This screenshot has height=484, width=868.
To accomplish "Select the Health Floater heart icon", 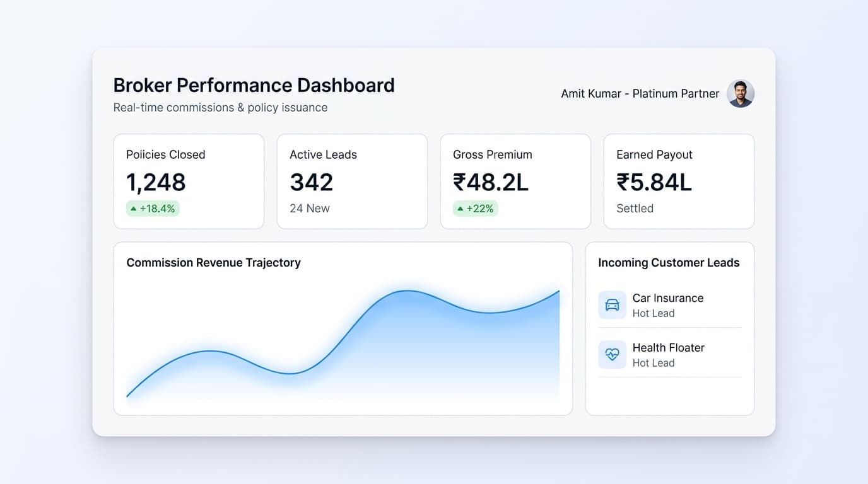I will [612, 354].
